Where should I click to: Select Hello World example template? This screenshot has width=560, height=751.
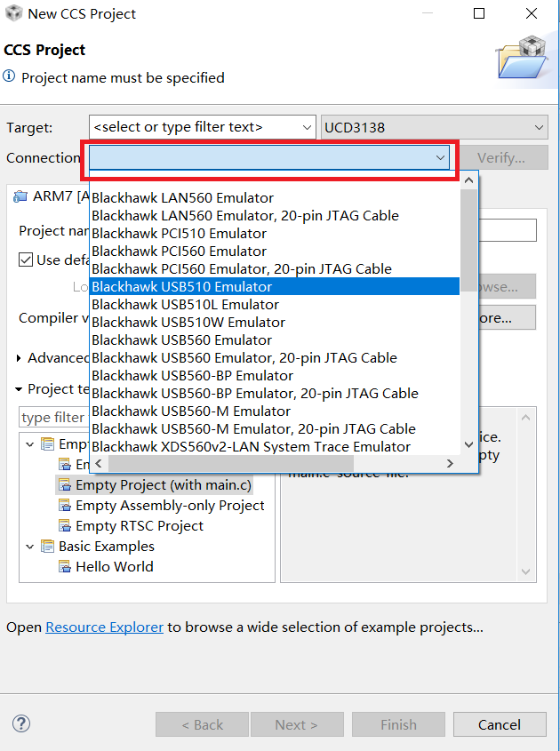click(x=115, y=567)
